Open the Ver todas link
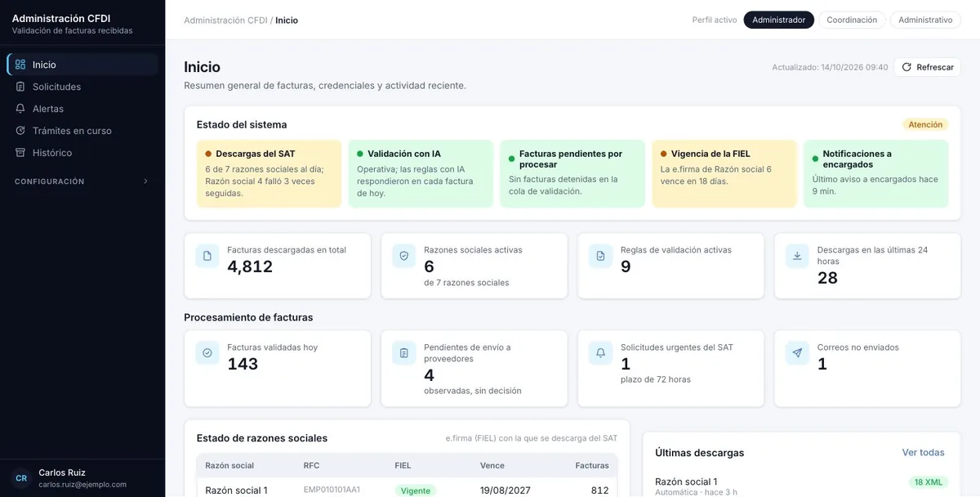Image resolution: width=980 pixels, height=497 pixels. tap(923, 452)
